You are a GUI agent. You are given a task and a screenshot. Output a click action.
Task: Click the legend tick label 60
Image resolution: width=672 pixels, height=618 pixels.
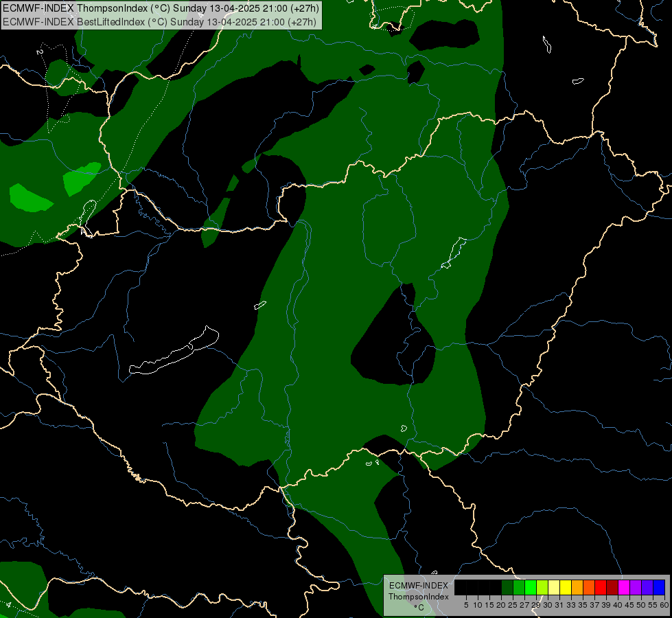(x=664, y=605)
